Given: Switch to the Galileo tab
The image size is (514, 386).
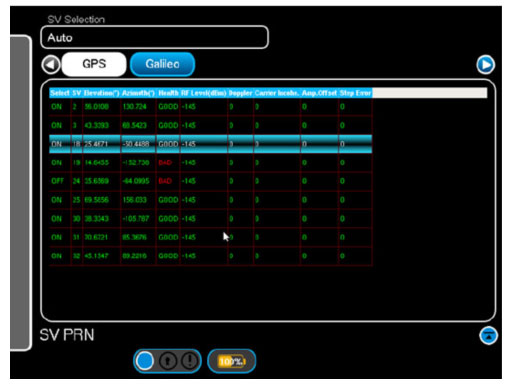Looking at the screenshot, I should [162, 64].
